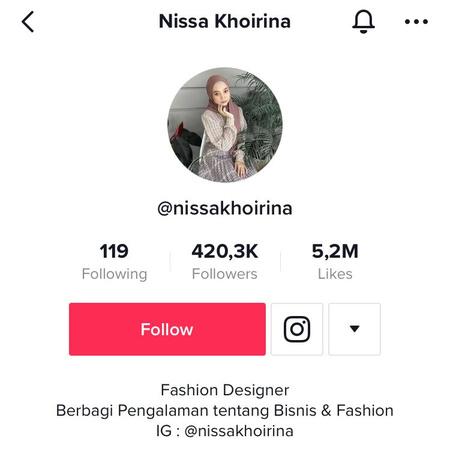This screenshot has height=459, width=450.
Task: Follow the Nissa Khoirina account
Action: [x=167, y=329]
